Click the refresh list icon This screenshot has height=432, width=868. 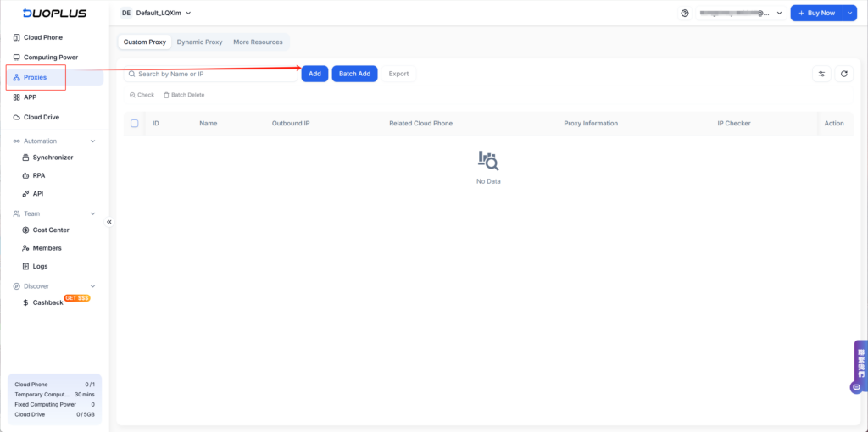[843, 74]
